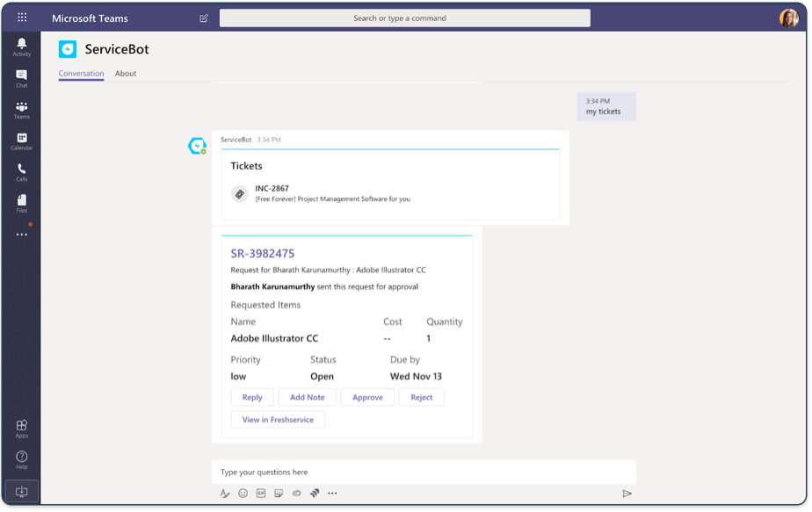This screenshot has width=812, height=512.
Task: Click the 'Type your questions here' box
Action: click(424, 472)
